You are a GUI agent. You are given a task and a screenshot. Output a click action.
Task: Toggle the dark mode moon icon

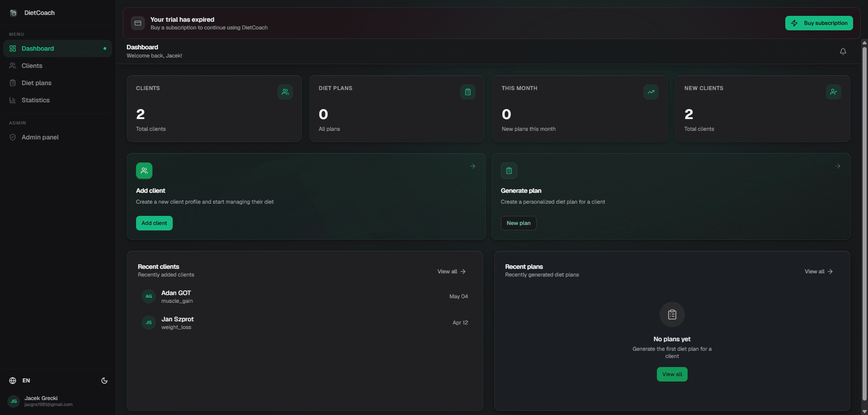(104, 381)
